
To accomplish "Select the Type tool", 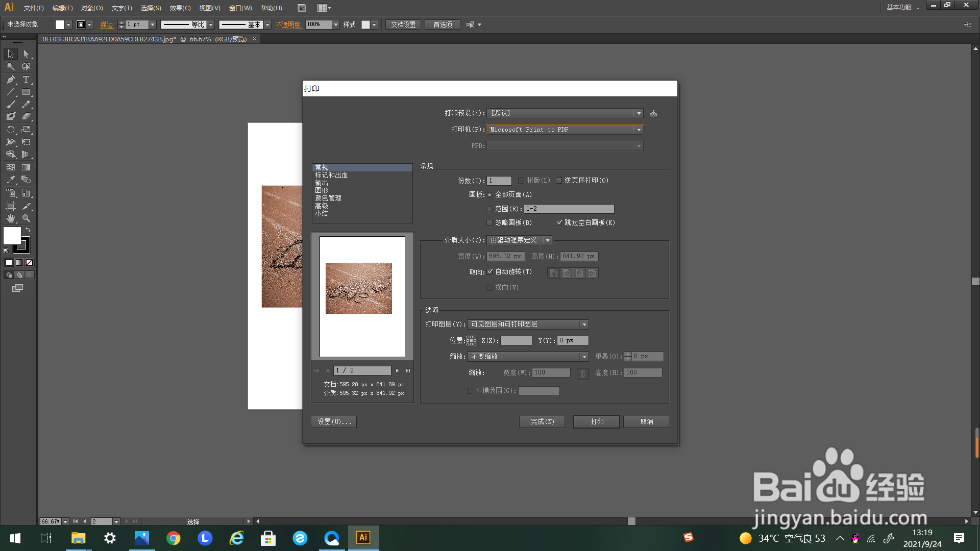I will click(x=26, y=80).
